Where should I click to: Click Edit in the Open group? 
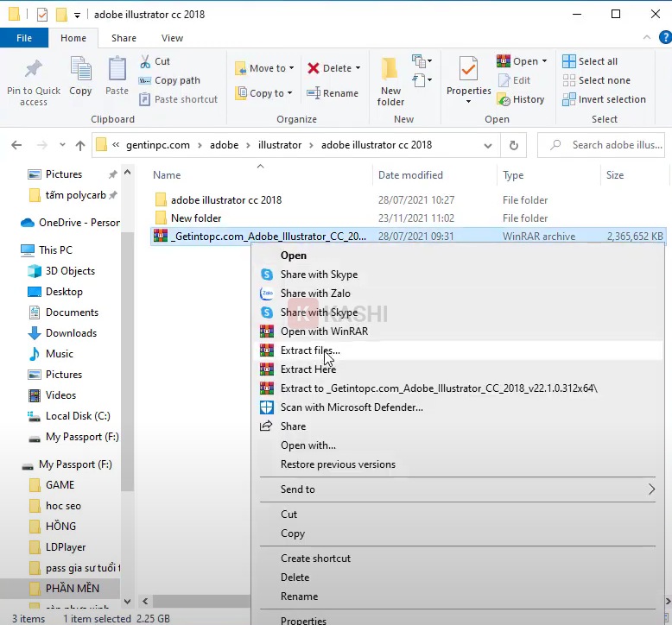514,80
